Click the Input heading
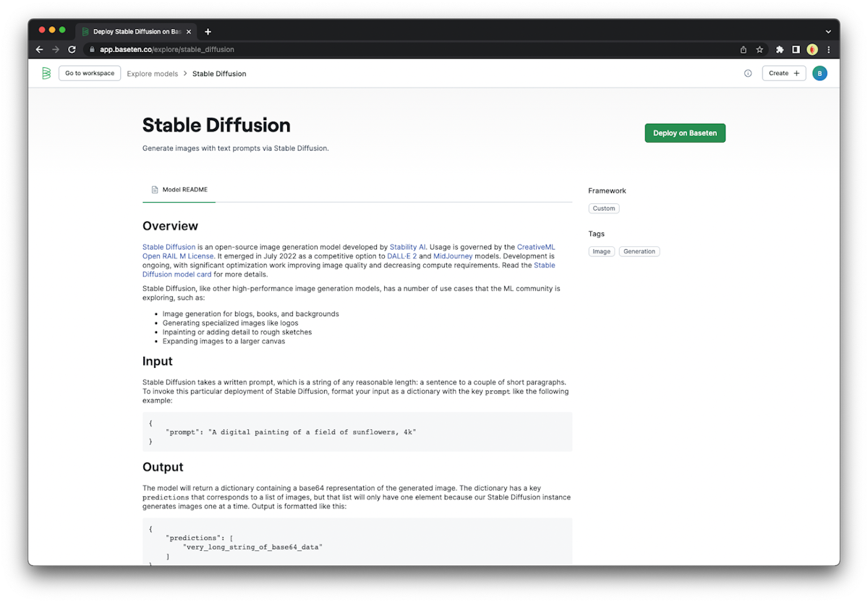 pyautogui.click(x=158, y=361)
